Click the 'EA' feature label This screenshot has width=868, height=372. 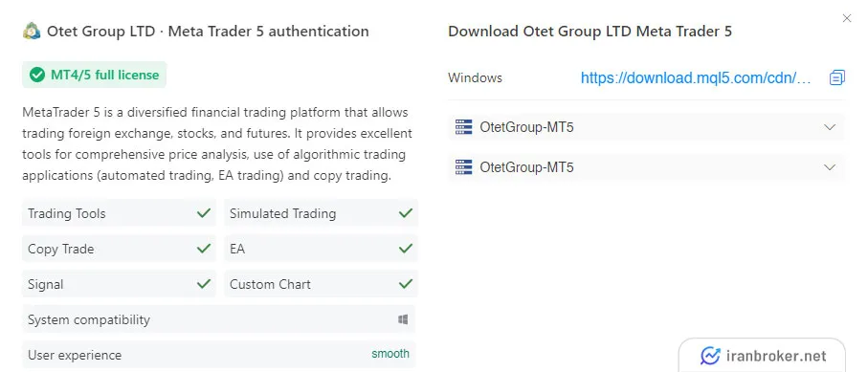pos(237,249)
